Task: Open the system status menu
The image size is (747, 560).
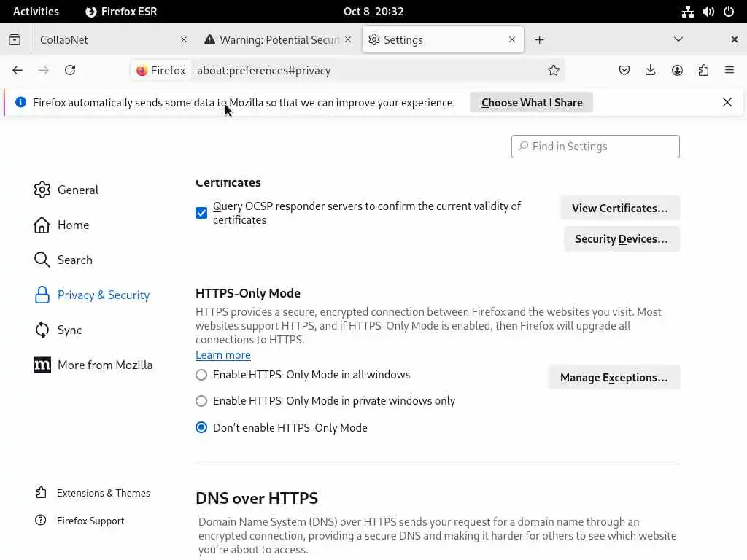Action: point(708,12)
